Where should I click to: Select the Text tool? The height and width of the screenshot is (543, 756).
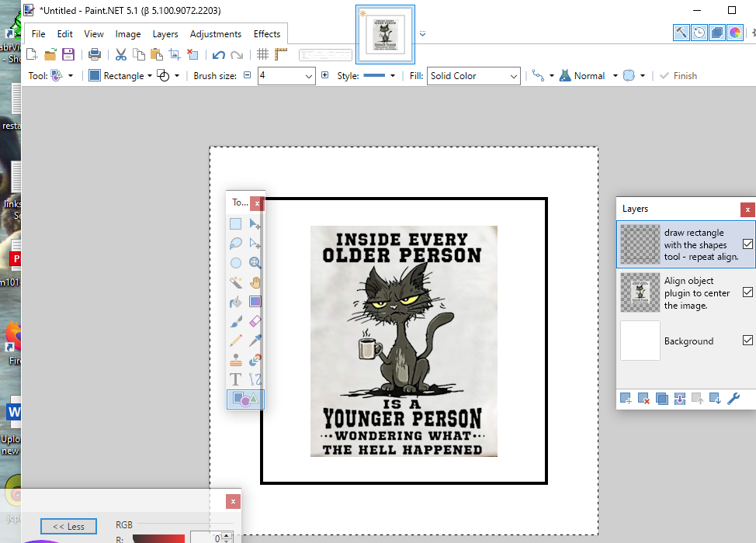pyautogui.click(x=236, y=379)
